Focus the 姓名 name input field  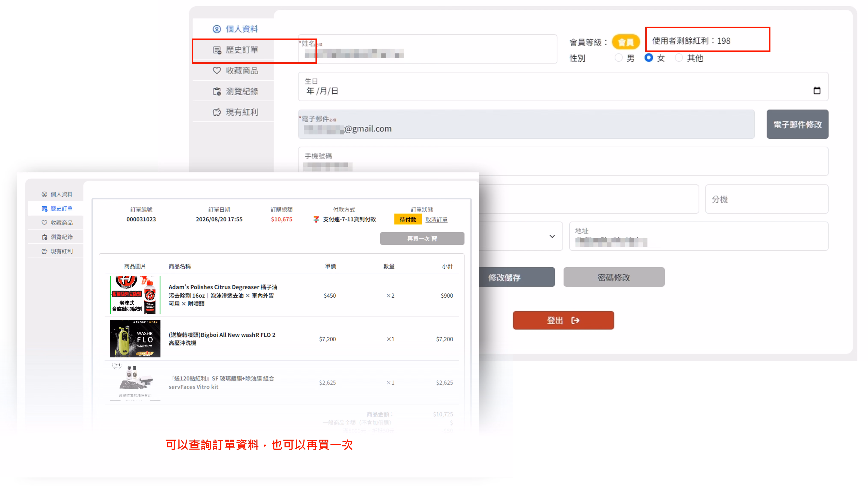click(x=427, y=49)
